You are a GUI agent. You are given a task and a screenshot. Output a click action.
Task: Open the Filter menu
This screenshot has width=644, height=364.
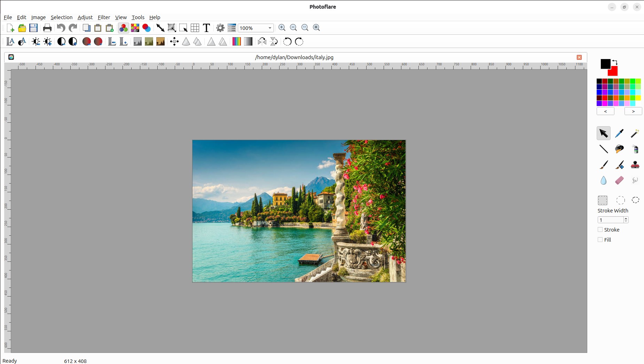coord(104,17)
